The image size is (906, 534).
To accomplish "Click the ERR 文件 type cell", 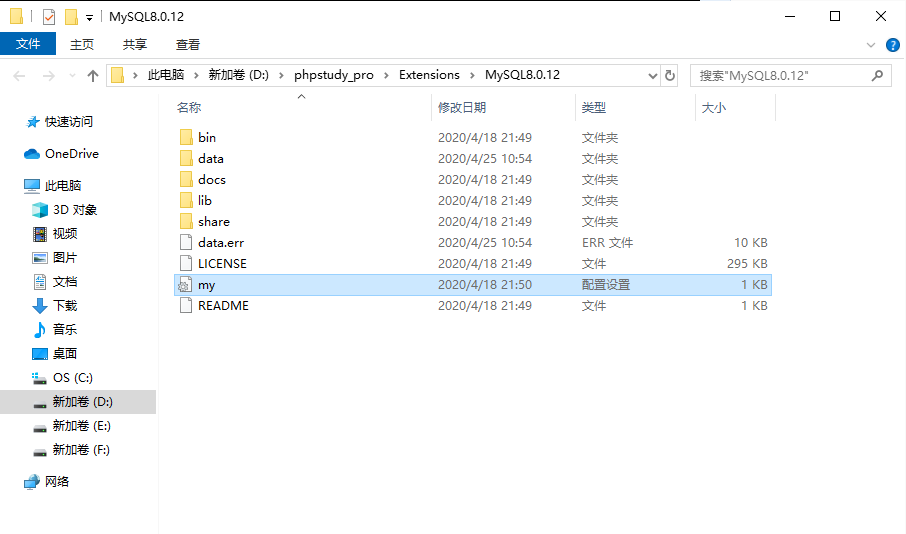I will pyautogui.click(x=607, y=243).
